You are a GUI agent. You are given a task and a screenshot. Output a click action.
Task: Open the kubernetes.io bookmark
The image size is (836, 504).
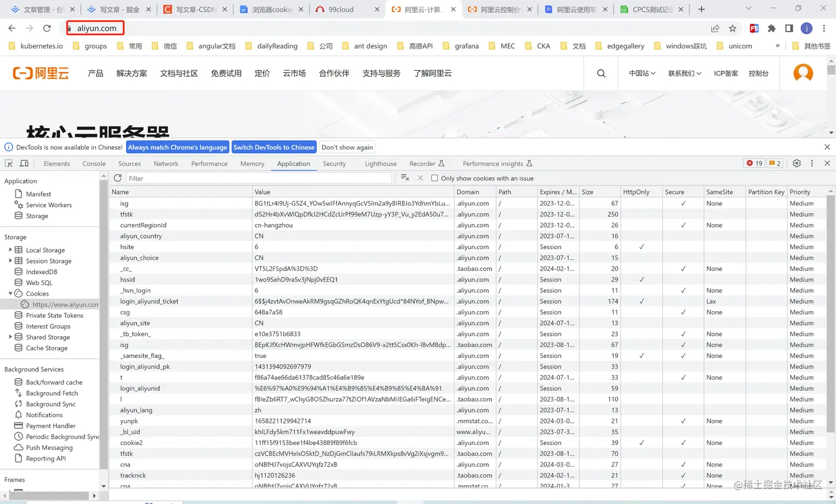click(36, 46)
